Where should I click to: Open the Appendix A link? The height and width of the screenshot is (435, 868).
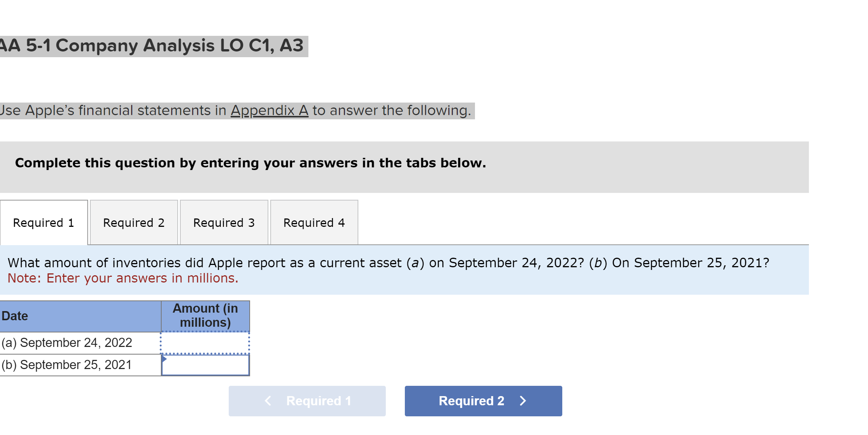point(270,111)
